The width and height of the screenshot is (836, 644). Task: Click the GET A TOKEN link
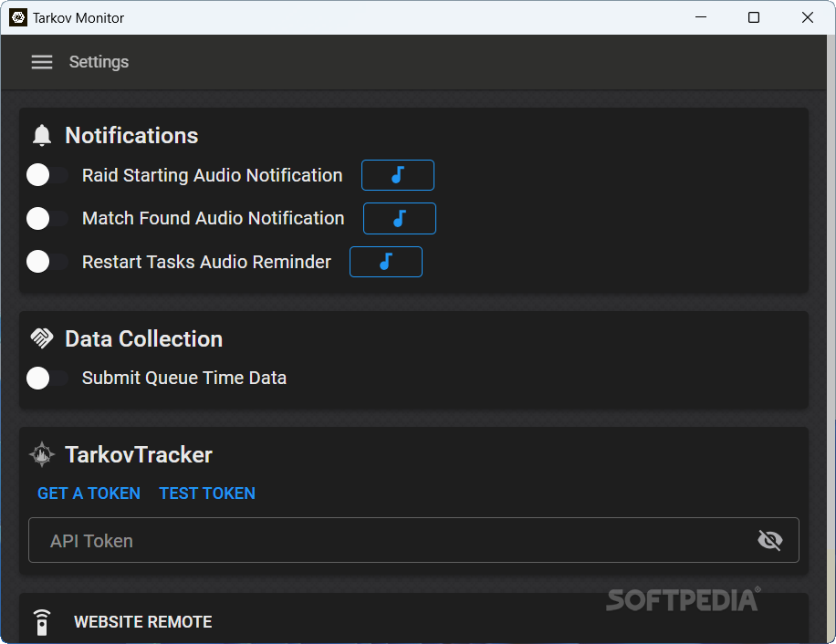[89, 493]
